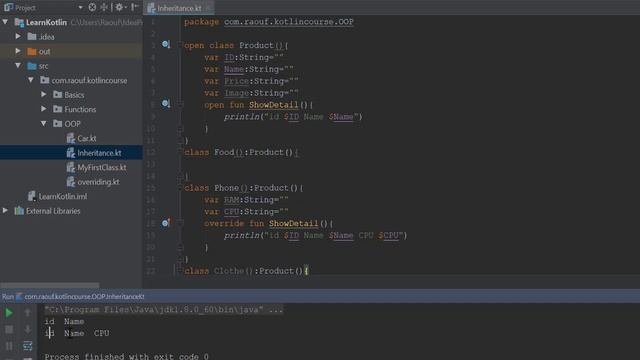
Task: Click the External Libraries icon
Action: [x=19, y=211]
